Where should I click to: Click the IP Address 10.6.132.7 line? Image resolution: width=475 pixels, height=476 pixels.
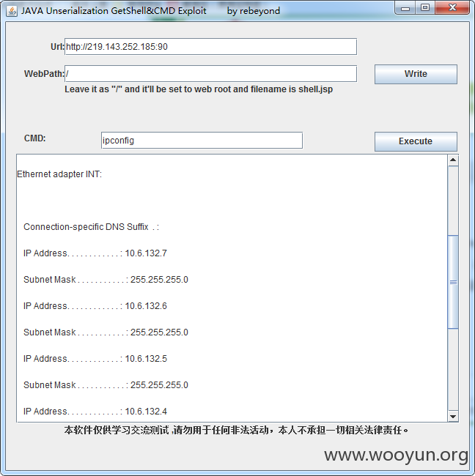[95, 253]
